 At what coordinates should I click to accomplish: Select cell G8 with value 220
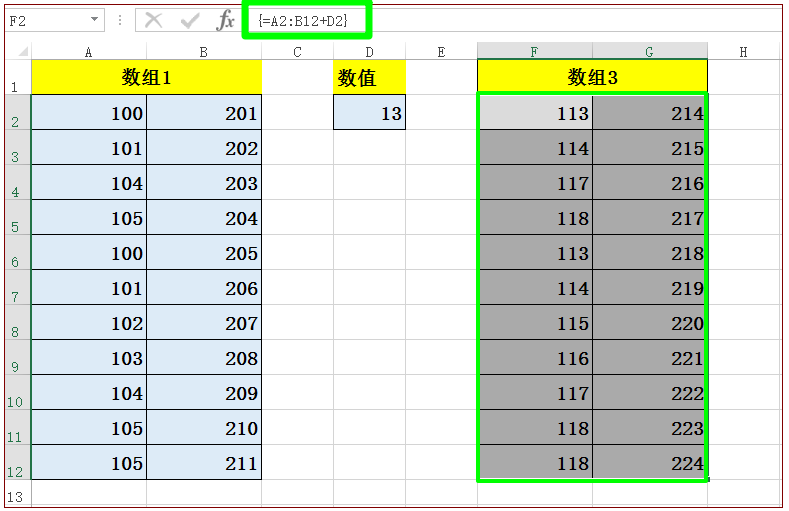[650, 322]
